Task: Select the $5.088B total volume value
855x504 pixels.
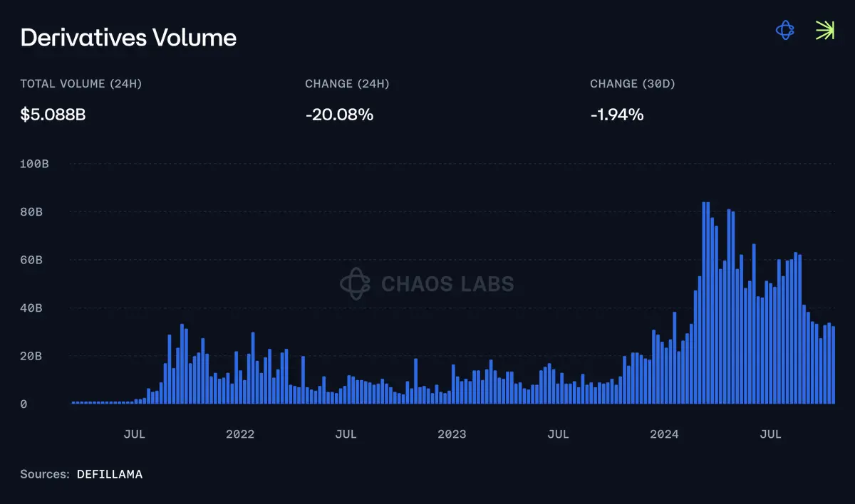Action: point(53,114)
